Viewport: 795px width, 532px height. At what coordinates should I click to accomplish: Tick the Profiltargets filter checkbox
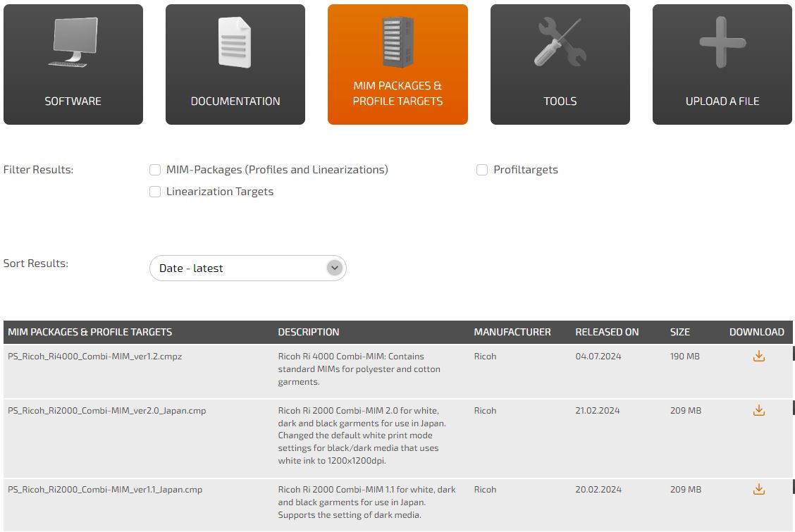tap(482, 170)
